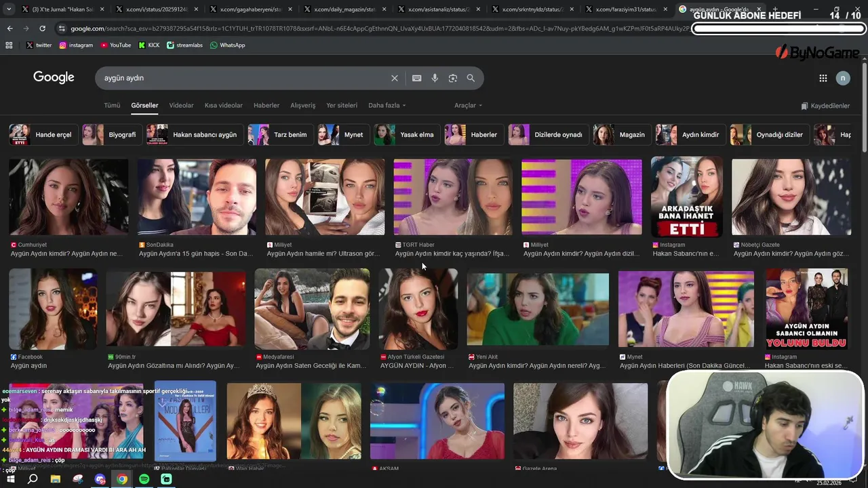868x488 pixels.
Task: Open File Explorer from the taskbar
Action: 56,479
